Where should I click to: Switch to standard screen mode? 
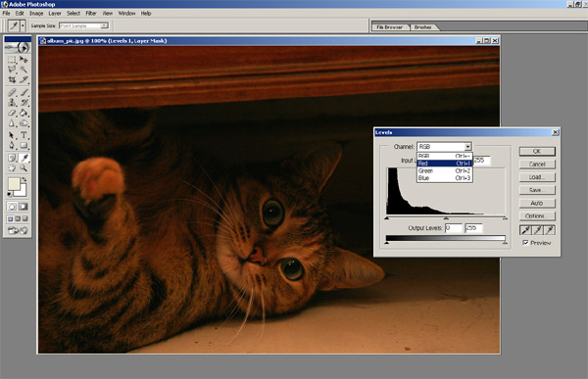pyautogui.click(x=10, y=218)
